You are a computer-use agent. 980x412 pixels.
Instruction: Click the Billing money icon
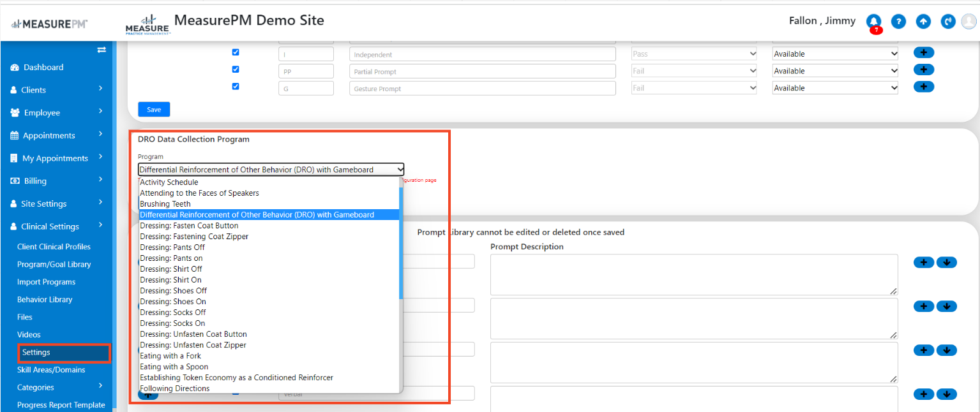15,181
